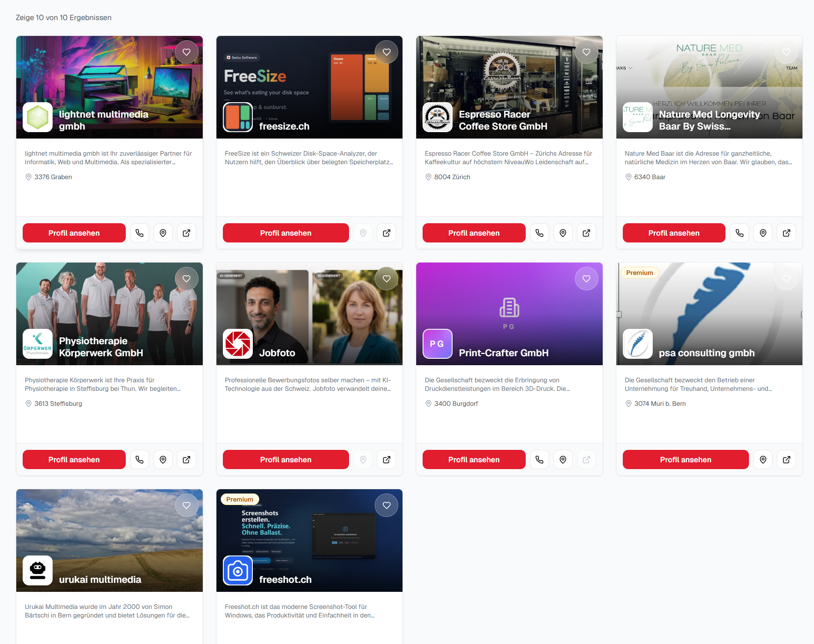Click the 8004 Zürich location text
Image resolution: width=814 pixels, height=644 pixels.
[x=452, y=177]
